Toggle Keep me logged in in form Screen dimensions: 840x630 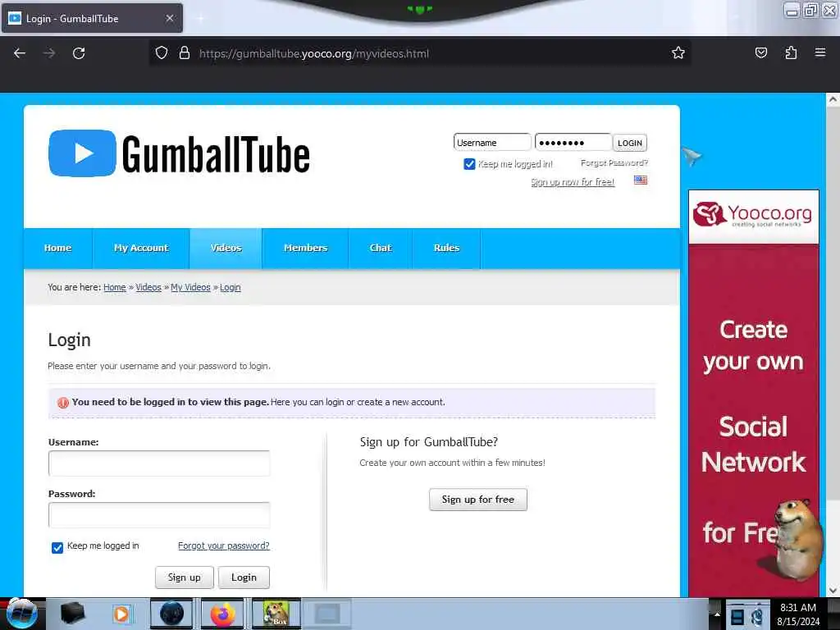[57, 547]
